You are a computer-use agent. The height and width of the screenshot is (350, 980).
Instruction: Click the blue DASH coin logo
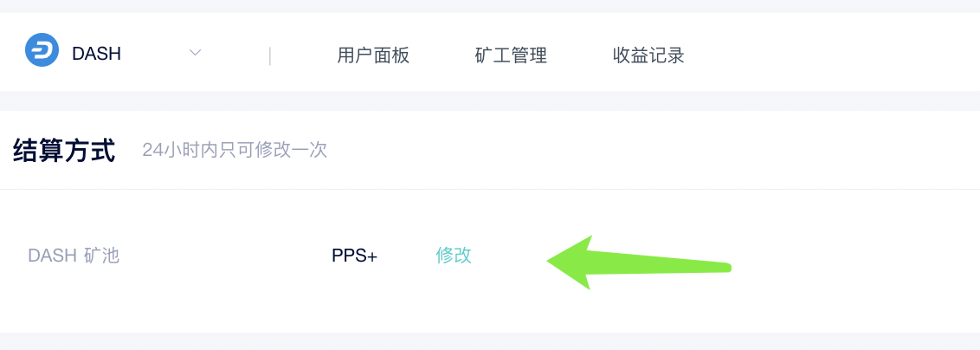coord(42,50)
